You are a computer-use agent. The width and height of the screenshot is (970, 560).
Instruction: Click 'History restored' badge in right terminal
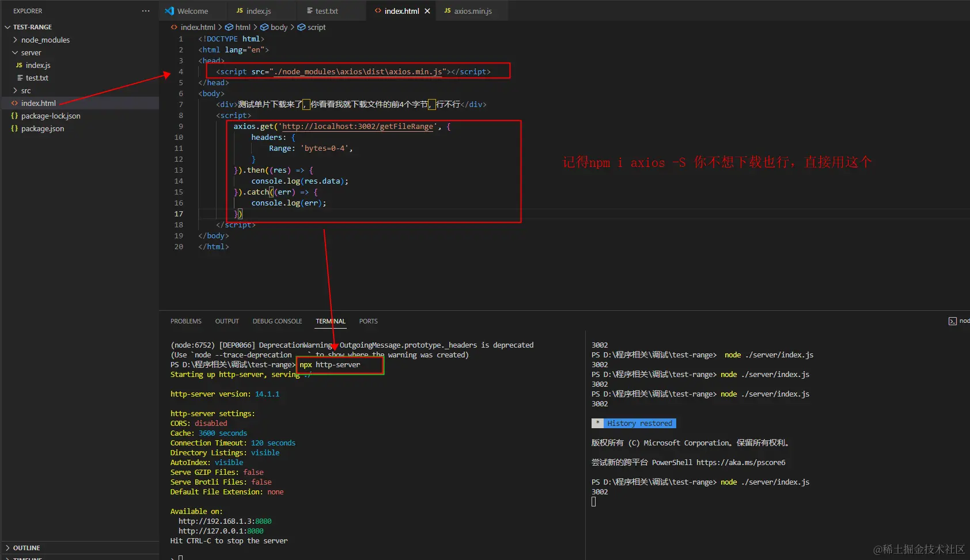point(639,424)
